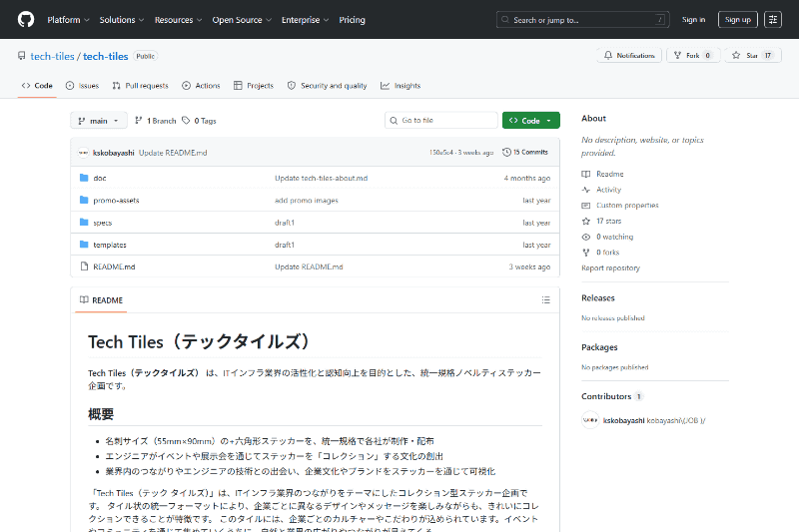Open the README.md file

pos(114,266)
